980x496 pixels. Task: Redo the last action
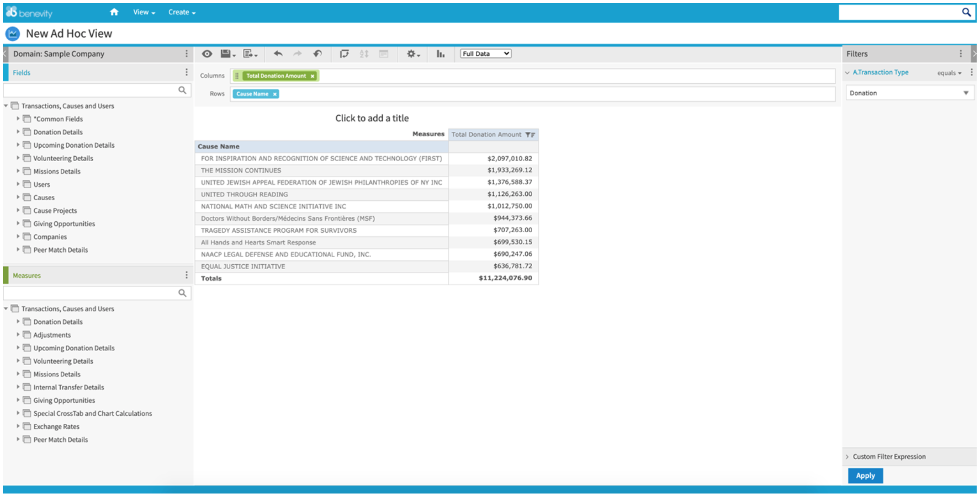297,54
